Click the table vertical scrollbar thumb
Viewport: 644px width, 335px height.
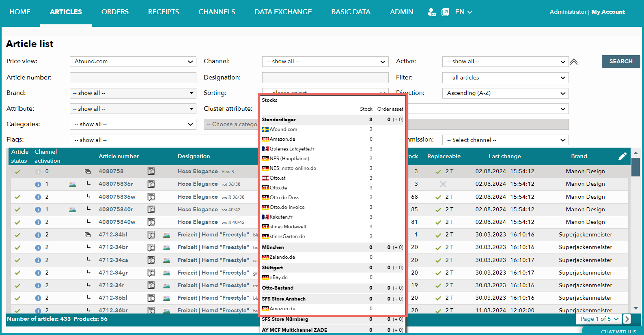click(635, 167)
